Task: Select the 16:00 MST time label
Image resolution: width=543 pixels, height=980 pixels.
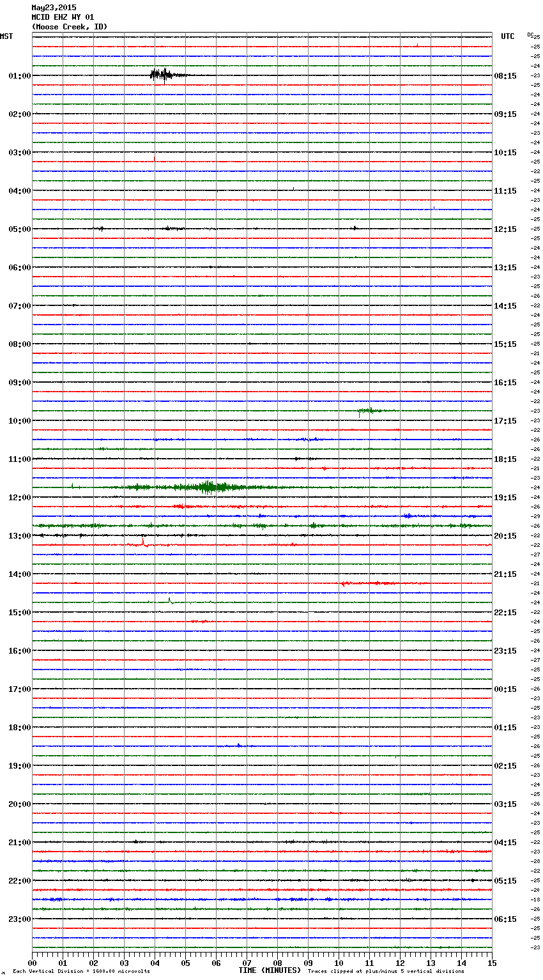Action: point(20,651)
